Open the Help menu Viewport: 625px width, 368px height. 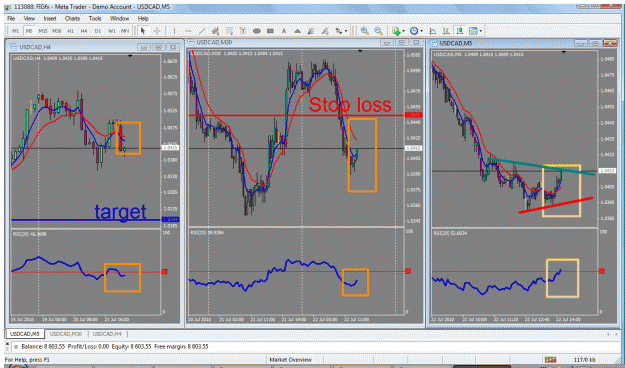143,18
